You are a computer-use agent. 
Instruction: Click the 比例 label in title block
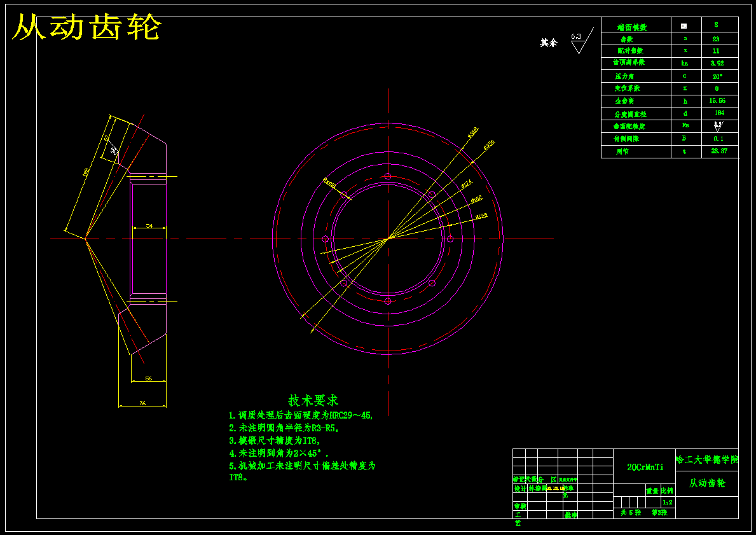coord(667,490)
